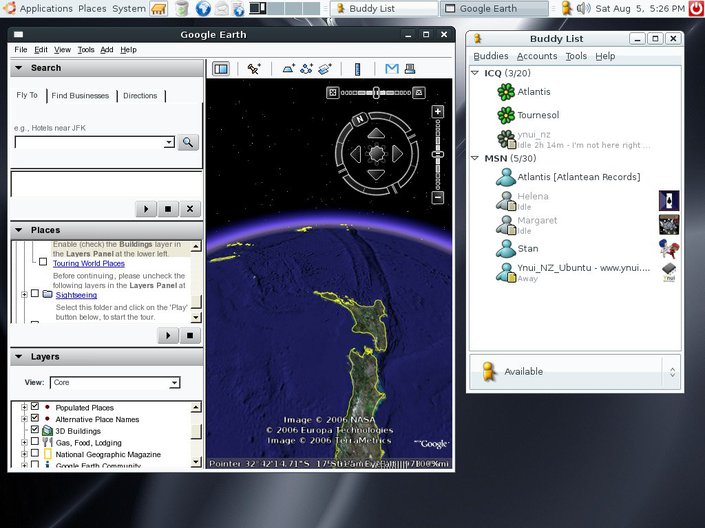Screen dimensions: 705x528
Task: Pan the globe right with the navigation arrow
Action: (397, 154)
